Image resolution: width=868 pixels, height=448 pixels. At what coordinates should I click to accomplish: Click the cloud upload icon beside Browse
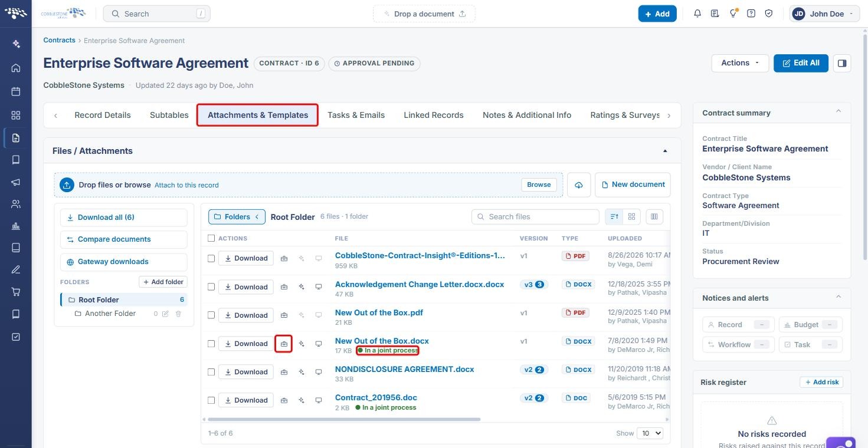(579, 185)
